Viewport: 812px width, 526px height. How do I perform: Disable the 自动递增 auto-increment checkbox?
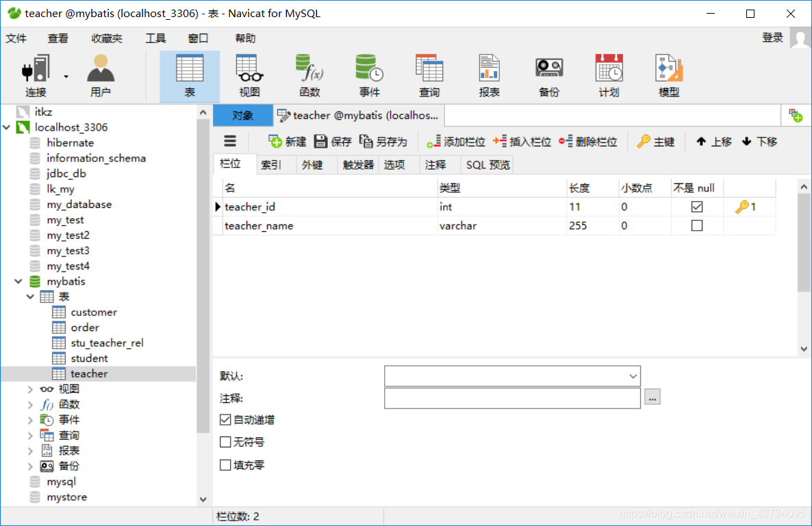coord(226,419)
